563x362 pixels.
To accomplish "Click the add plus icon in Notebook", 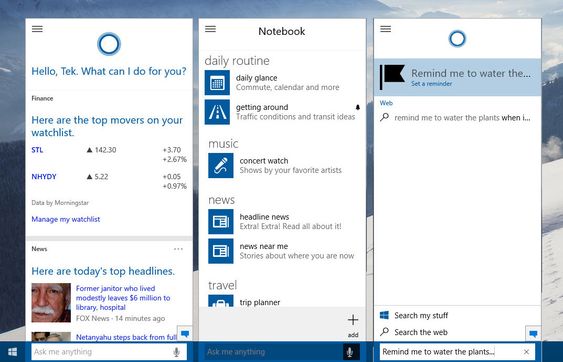I will pyautogui.click(x=353, y=320).
